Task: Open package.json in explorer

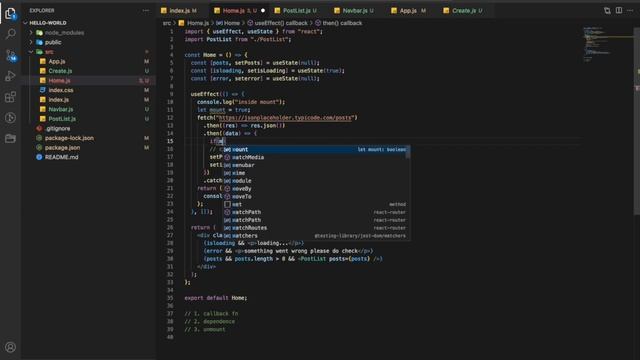Action: click(89, 148)
